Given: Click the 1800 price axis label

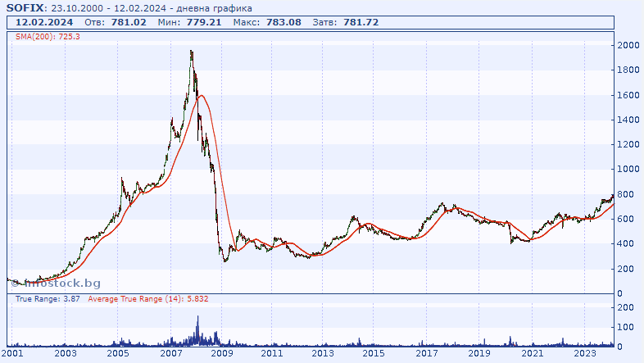Looking at the screenshot, I should coord(628,70).
